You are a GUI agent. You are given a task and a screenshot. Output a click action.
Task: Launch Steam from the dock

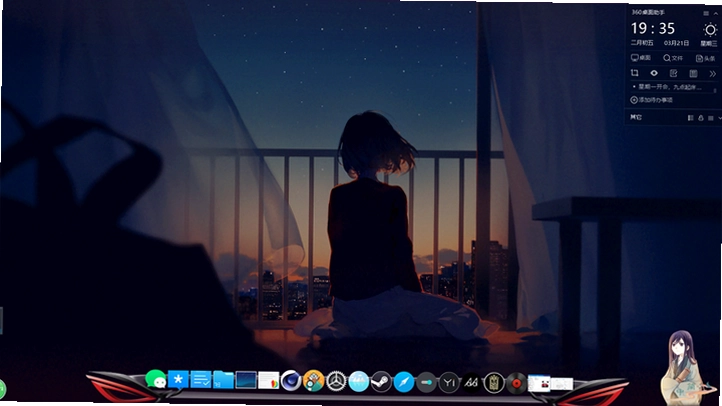(381, 382)
